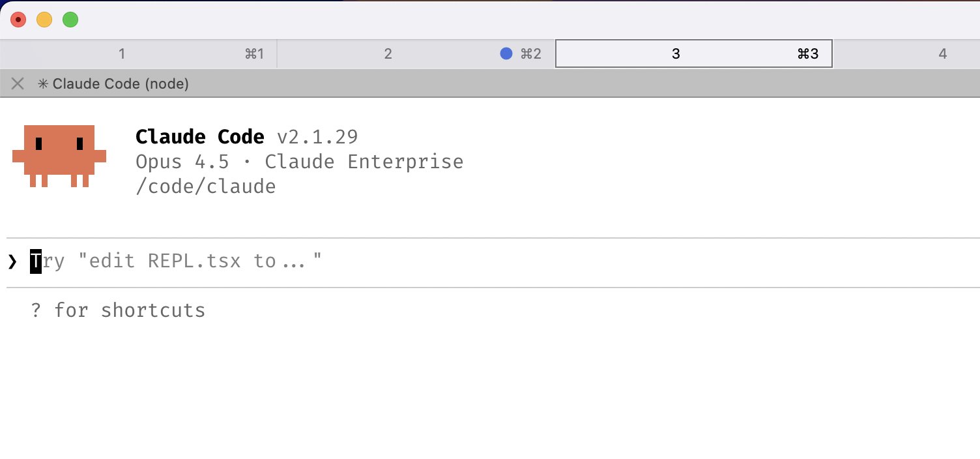This screenshot has width=980, height=459.
Task: Click the "? for shortcuts" hint
Action: pyautogui.click(x=118, y=310)
